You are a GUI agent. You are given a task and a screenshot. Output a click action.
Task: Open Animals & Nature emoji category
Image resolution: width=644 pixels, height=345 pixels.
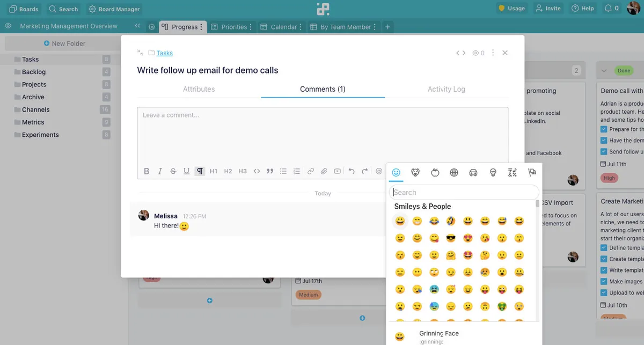[x=415, y=172]
